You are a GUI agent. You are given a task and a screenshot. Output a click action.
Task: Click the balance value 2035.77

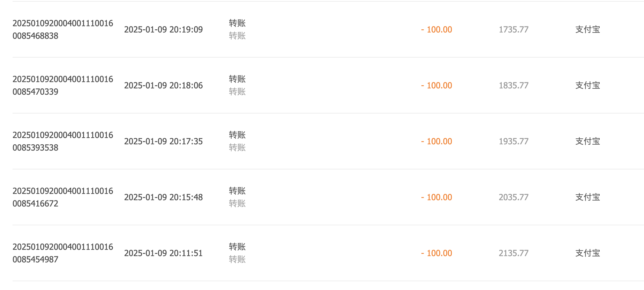(514, 197)
